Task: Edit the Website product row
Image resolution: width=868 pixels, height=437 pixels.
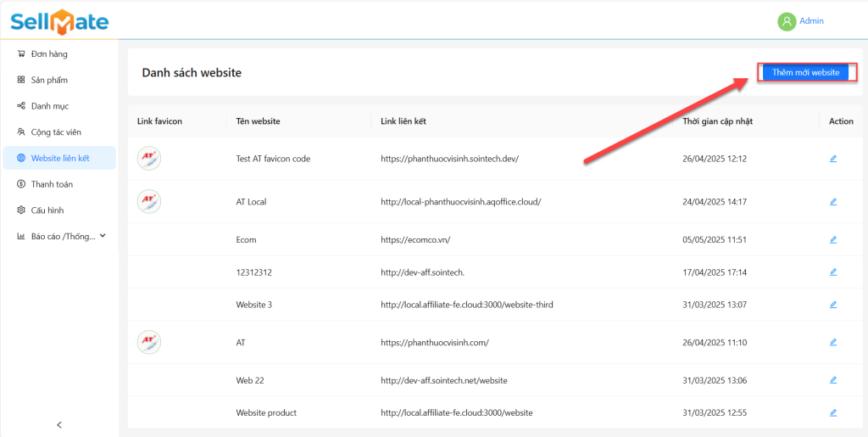Action: tap(832, 412)
